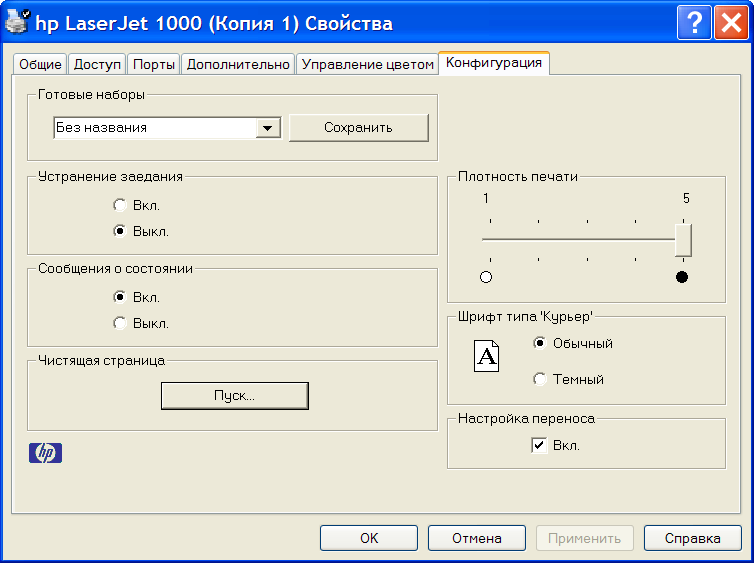This screenshot has width=754, height=563.
Task: Open the Готовые наборы dropdown arrow
Action: pos(268,128)
